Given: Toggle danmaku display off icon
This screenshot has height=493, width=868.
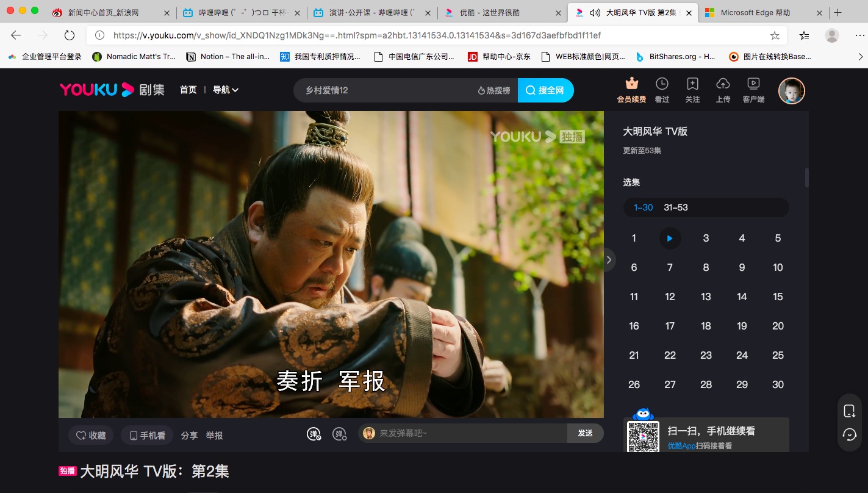Looking at the screenshot, I should coord(314,434).
